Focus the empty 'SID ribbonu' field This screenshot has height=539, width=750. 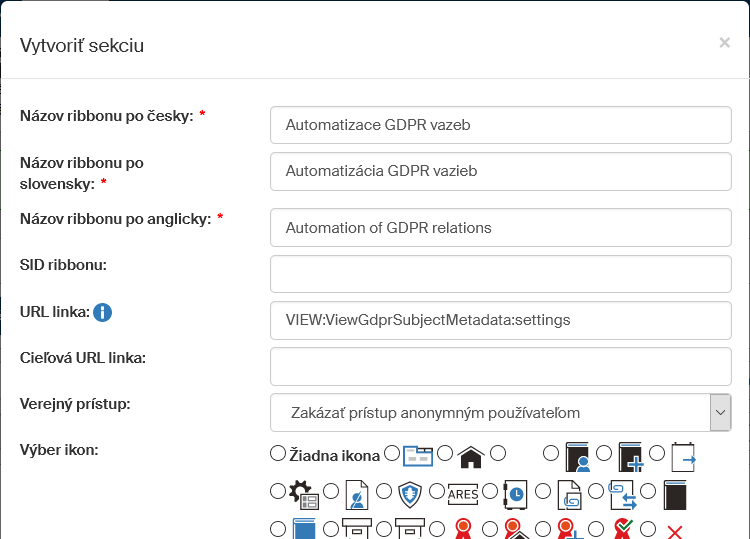[x=500, y=274]
